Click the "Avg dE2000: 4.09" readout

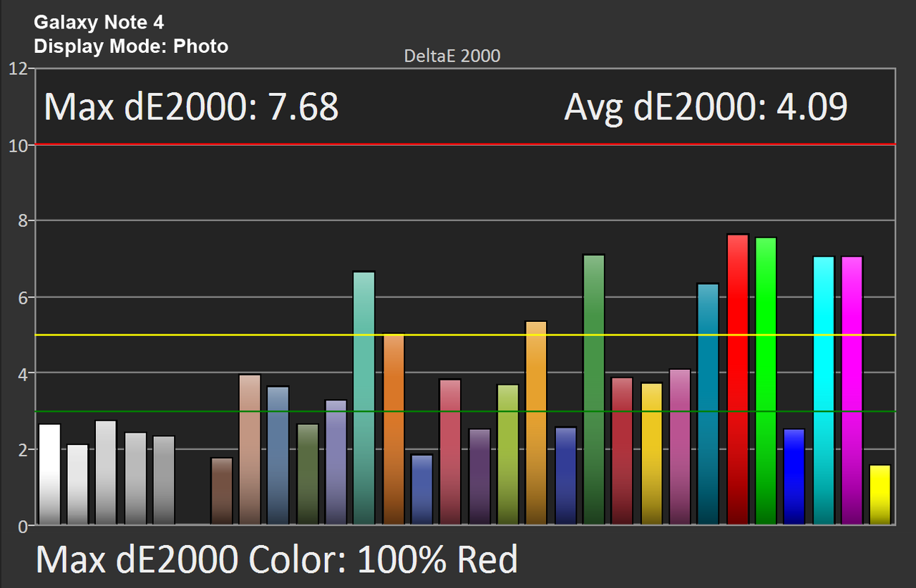coord(706,107)
